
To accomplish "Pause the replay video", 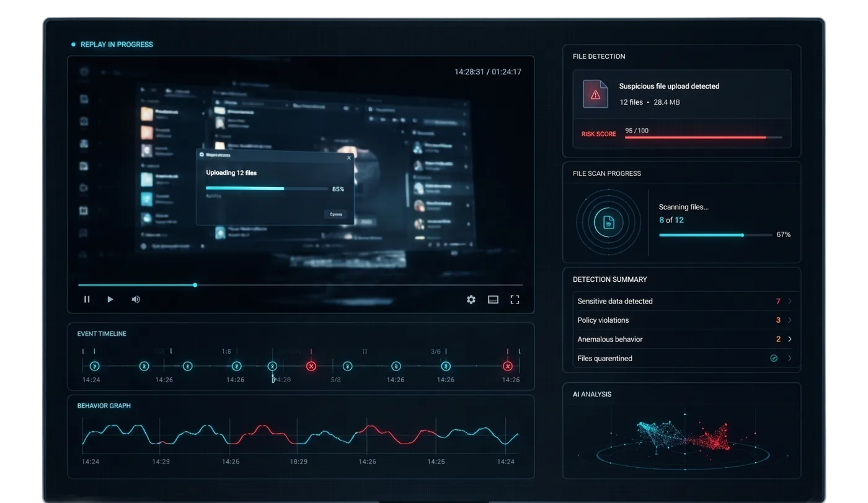I will point(87,299).
